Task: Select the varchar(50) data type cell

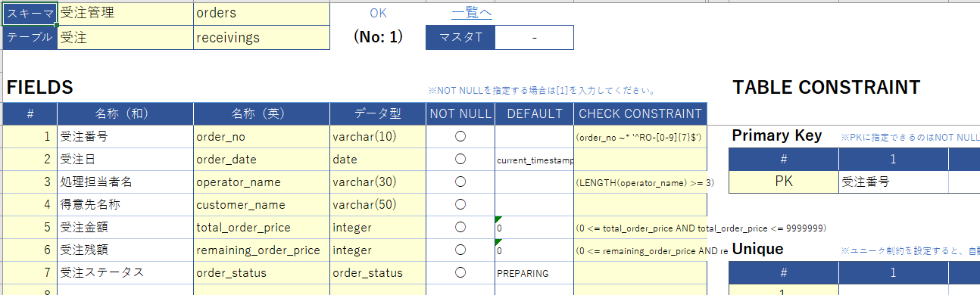Action: coord(378,205)
